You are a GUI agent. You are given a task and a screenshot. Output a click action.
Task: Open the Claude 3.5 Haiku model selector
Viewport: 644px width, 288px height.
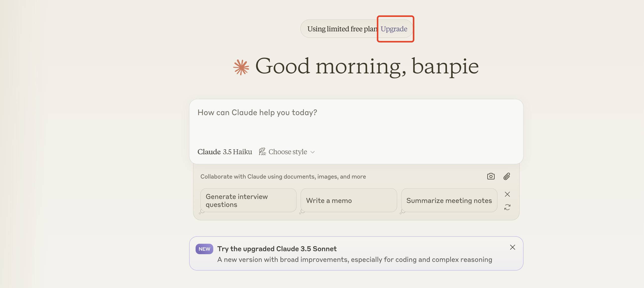pyautogui.click(x=224, y=152)
